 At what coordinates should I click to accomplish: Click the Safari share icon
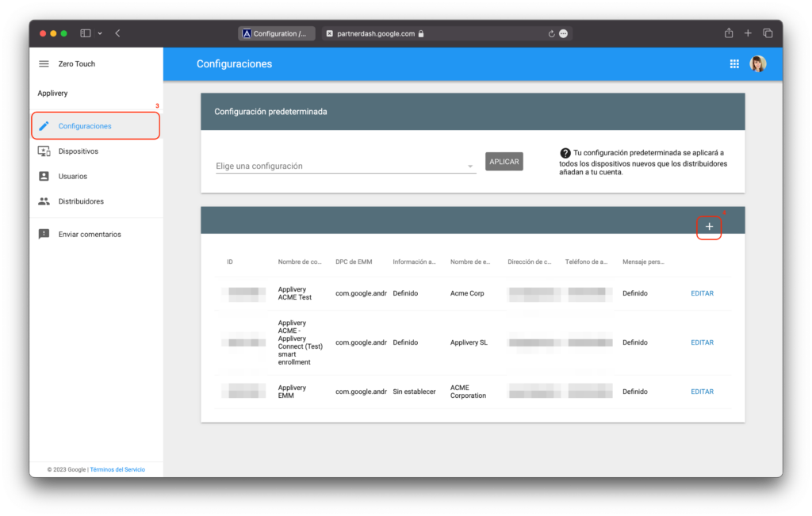pyautogui.click(x=729, y=33)
